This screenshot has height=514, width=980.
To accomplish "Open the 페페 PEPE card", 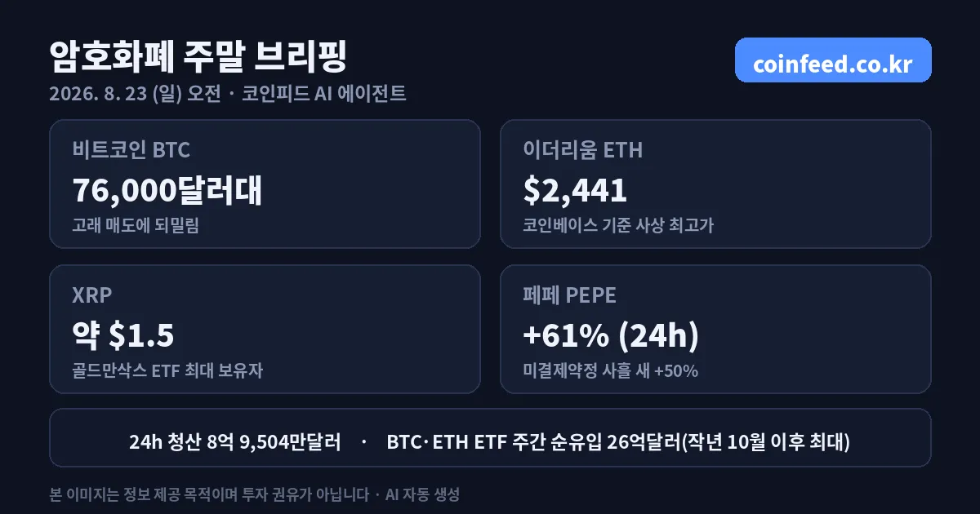I will (715, 329).
